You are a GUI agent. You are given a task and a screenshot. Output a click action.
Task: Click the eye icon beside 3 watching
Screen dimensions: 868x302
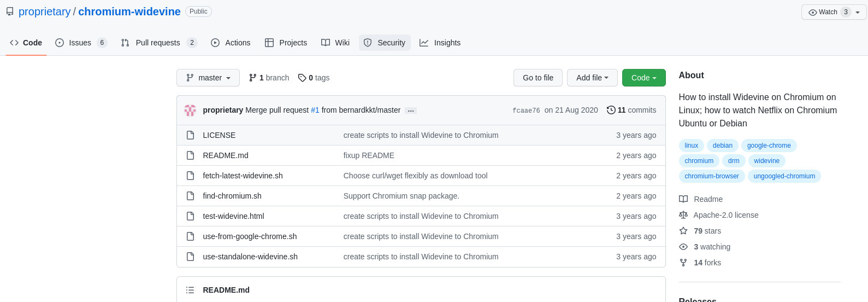coord(683,247)
